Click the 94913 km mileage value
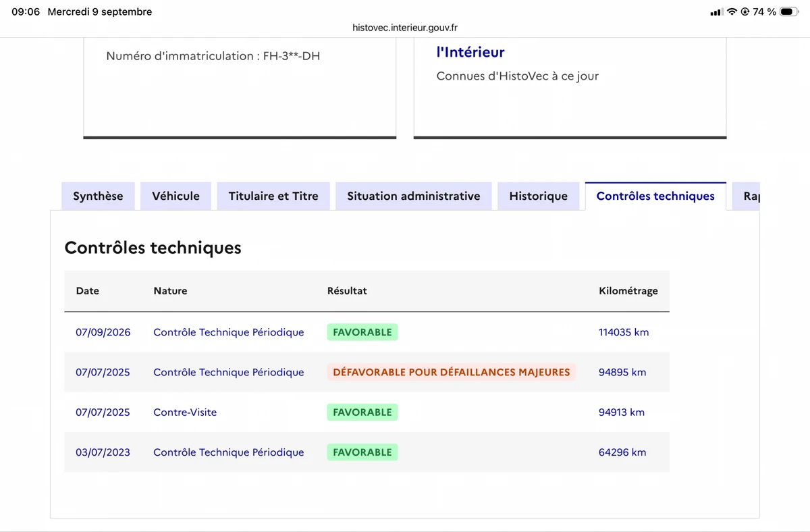 click(x=622, y=412)
